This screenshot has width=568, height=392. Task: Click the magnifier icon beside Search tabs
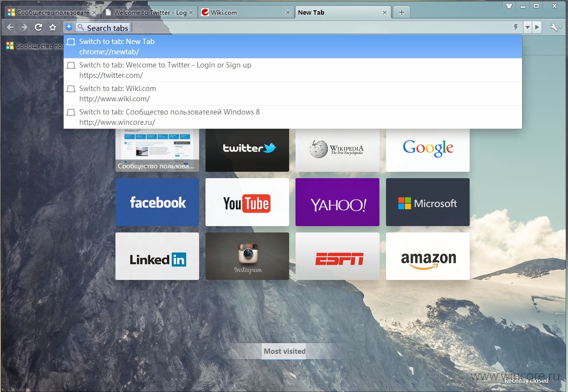81,27
